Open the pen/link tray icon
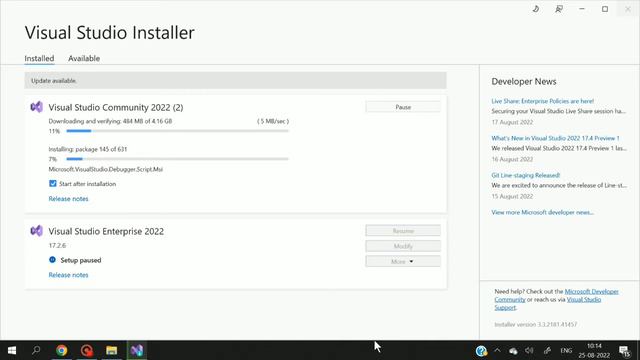This screenshot has height=360, width=640. click(x=547, y=351)
